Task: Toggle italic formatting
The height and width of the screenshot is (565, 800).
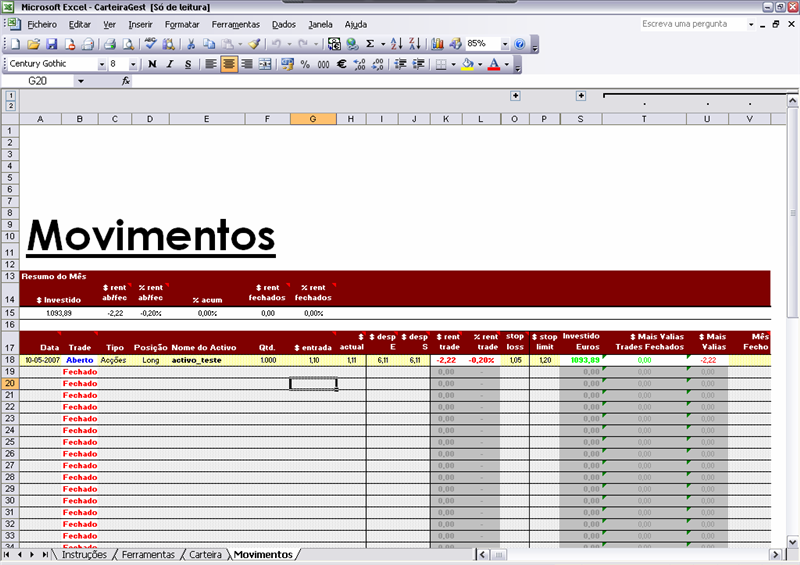Action: click(x=171, y=64)
